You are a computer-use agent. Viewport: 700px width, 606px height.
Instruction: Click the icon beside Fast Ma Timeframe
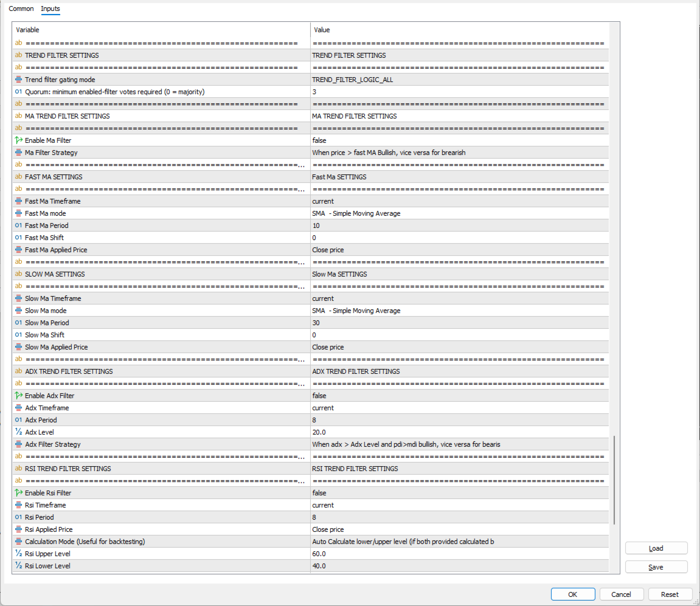[18, 201]
